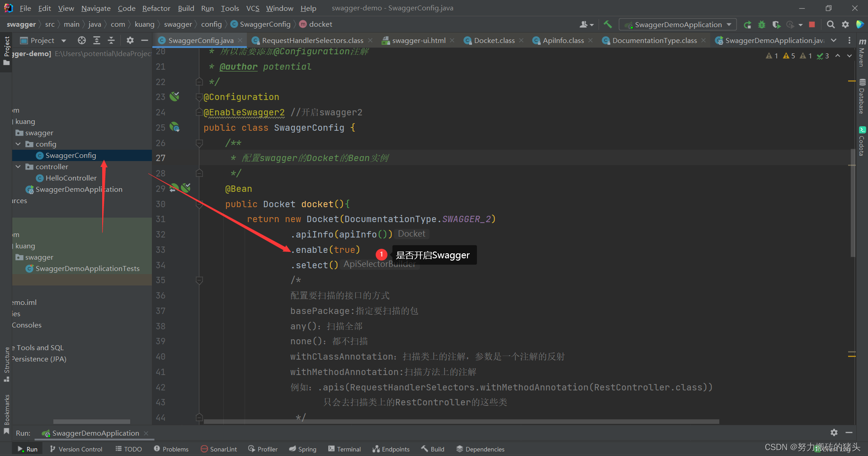Open the Problems tool window
This screenshot has width=868, height=456.
point(171,449)
